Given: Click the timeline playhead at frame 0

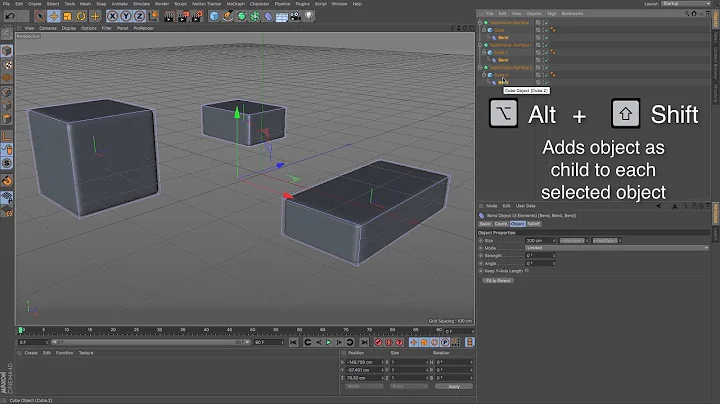Looking at the screenshot, I should pos(21,330).
